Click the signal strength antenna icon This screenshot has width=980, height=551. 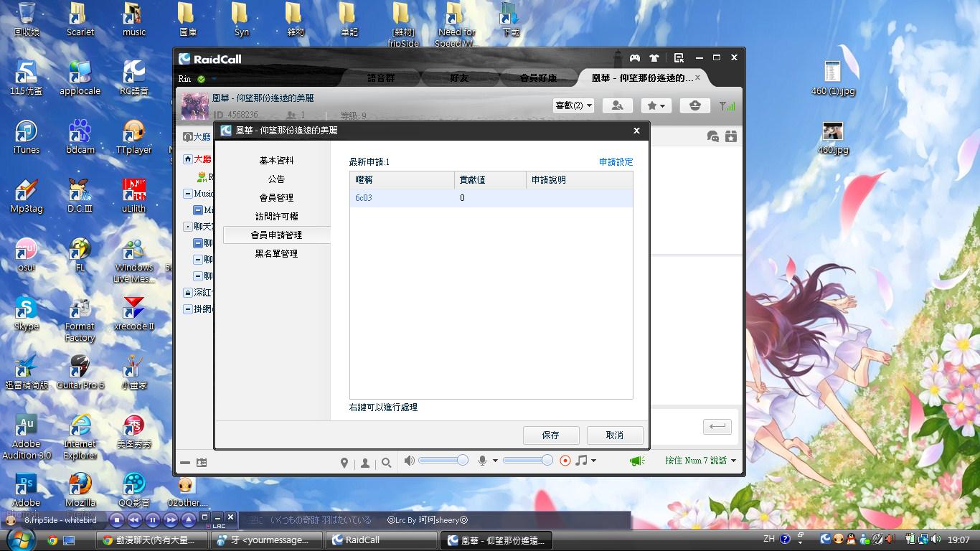tap(727, 105)
